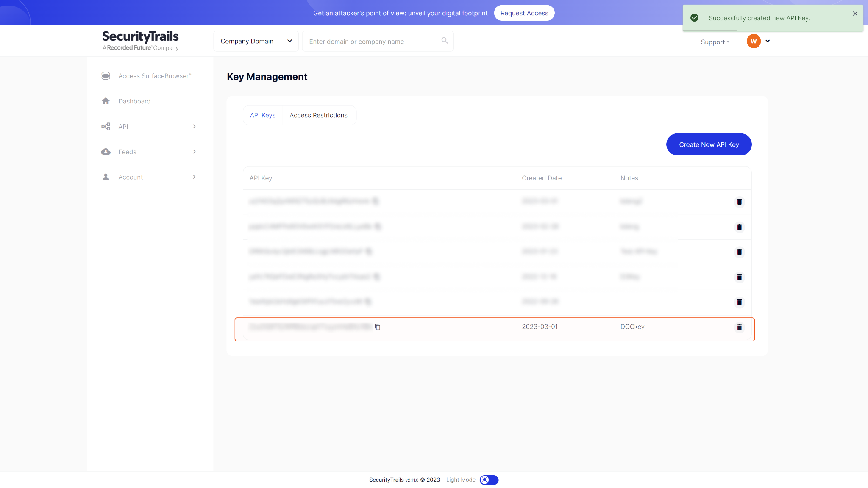Delete the DOCkey API key
This screenshot has width=868, height=488.
coord(739,327)
